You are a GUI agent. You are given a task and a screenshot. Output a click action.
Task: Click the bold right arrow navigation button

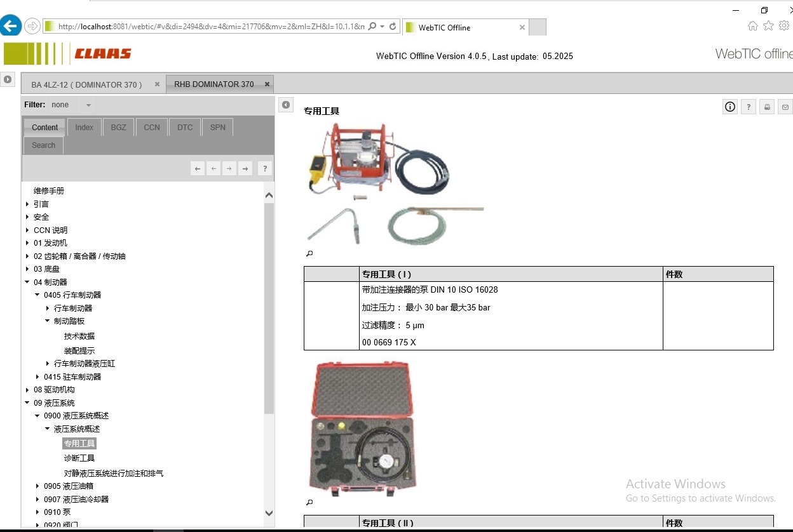point(245,168)
